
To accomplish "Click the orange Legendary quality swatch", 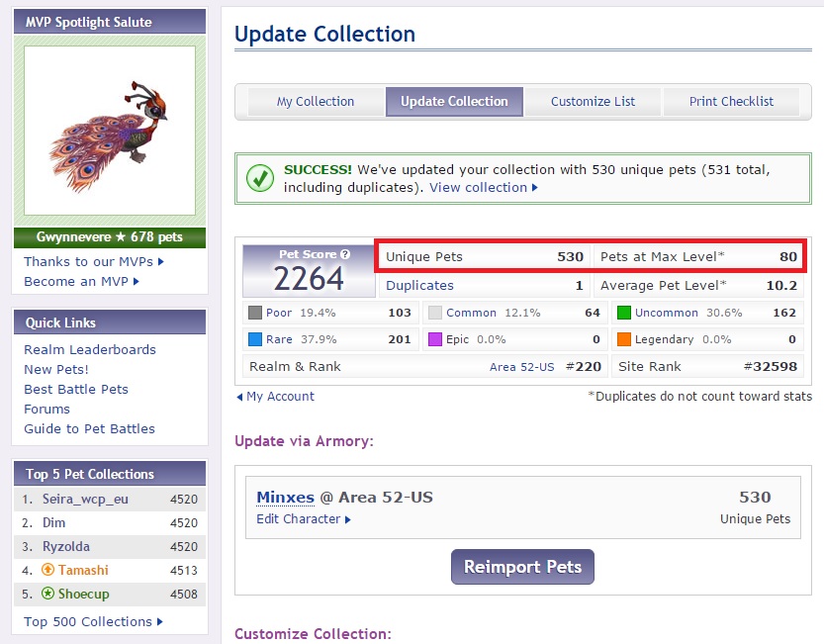I will coord(623,339).
